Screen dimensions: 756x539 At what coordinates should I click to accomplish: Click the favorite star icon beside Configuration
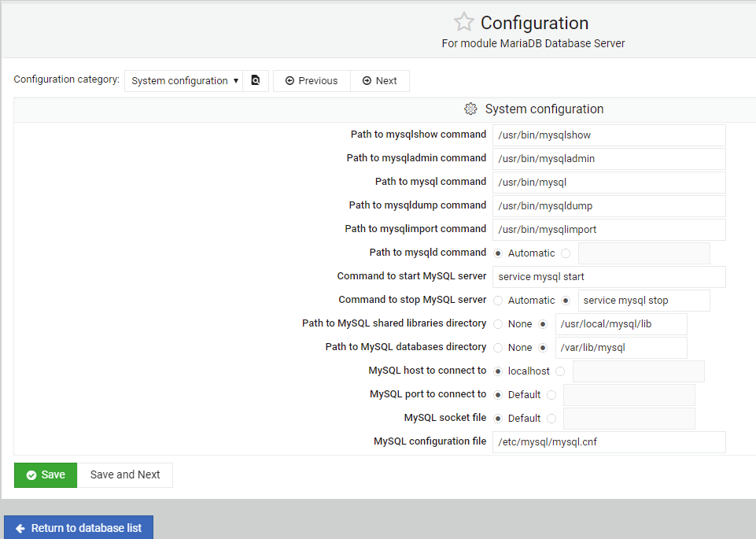click(x=463, y=23)
